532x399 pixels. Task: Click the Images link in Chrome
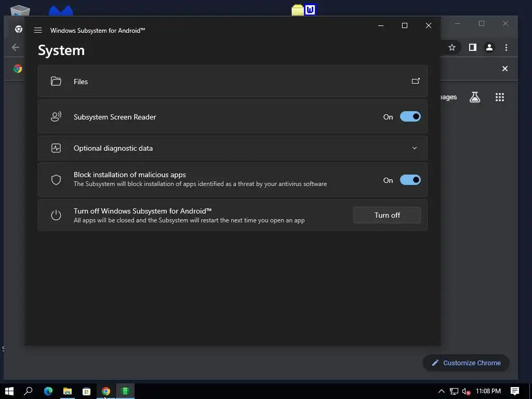point(448,97)
